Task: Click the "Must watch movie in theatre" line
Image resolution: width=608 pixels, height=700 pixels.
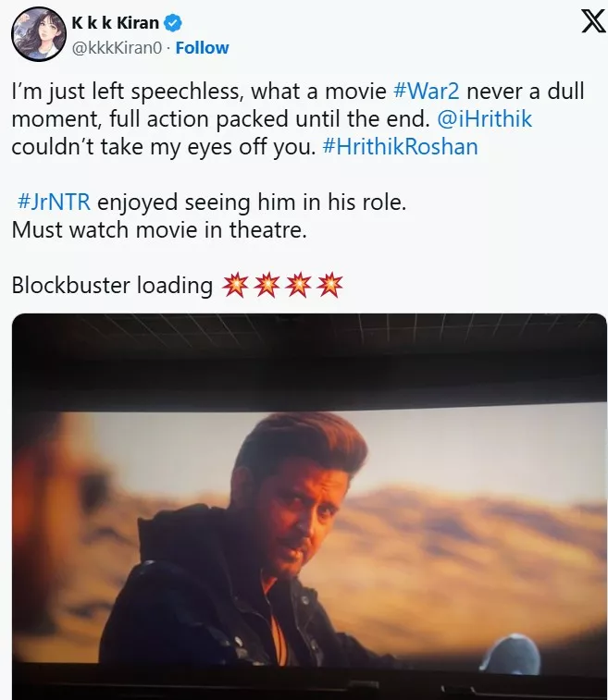Action: tap(158, 229)
